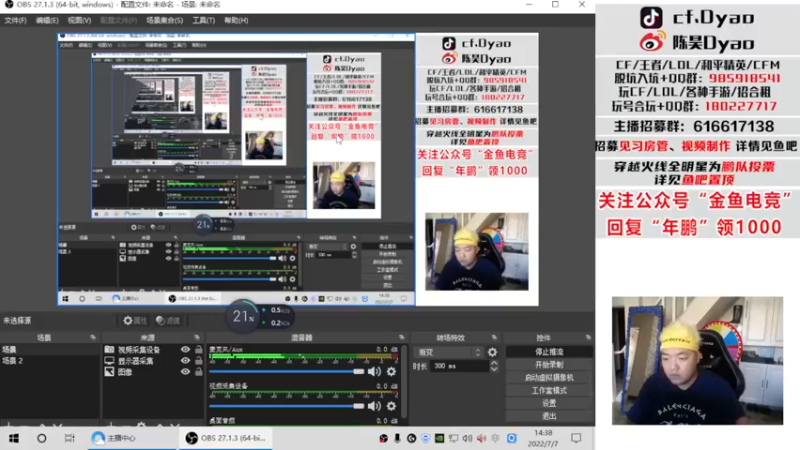The image size is (800, 450).
Task: Select scene 场景 2 in list
Action: click(50, 361)
